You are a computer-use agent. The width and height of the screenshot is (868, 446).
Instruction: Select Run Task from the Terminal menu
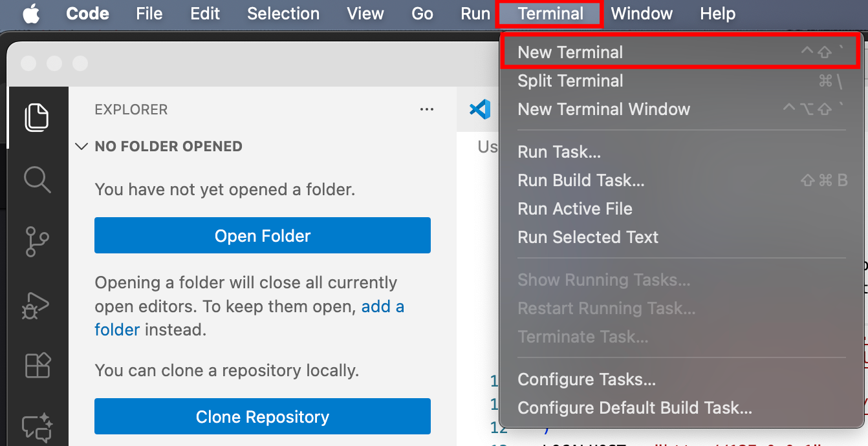pyautogui.click(x=559, y=151)
